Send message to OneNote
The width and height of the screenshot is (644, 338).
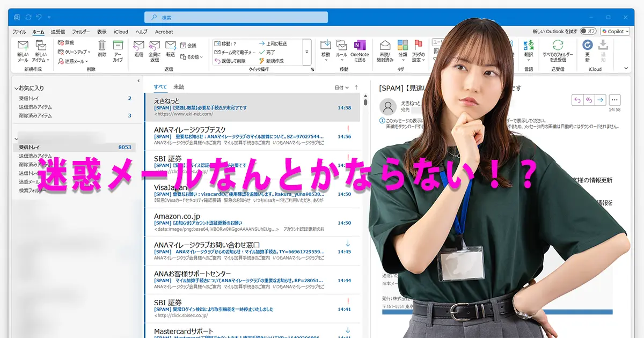360,51
